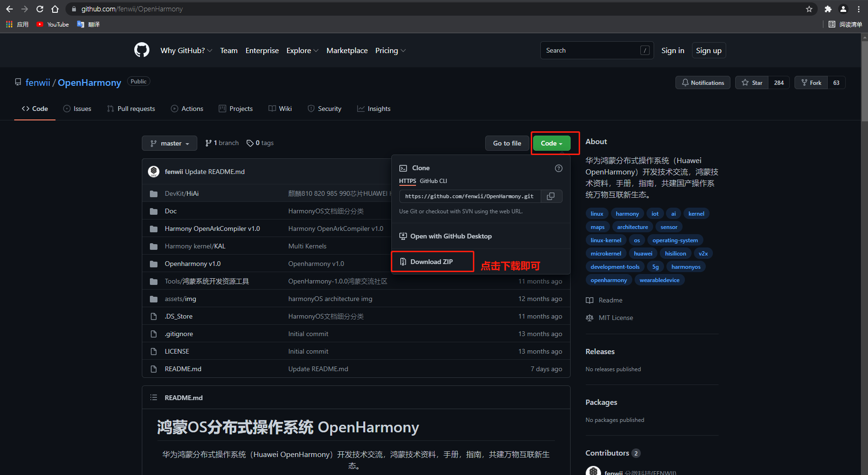Click the YouTube bookmark
This screenshot has width=868, height=475.
(53, 24)
